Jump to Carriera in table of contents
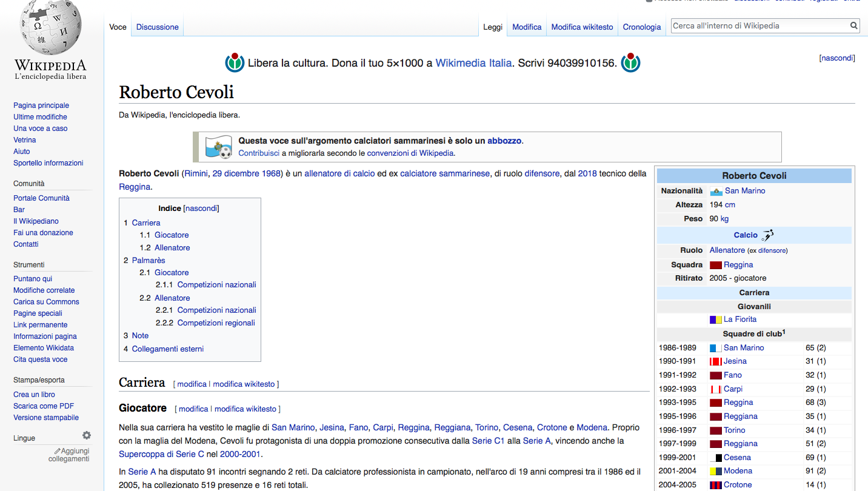 click(146, 223)
